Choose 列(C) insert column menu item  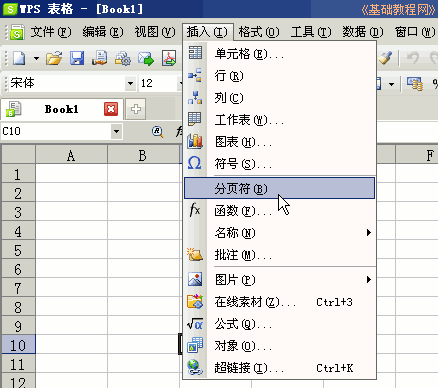tap(279, 98)
